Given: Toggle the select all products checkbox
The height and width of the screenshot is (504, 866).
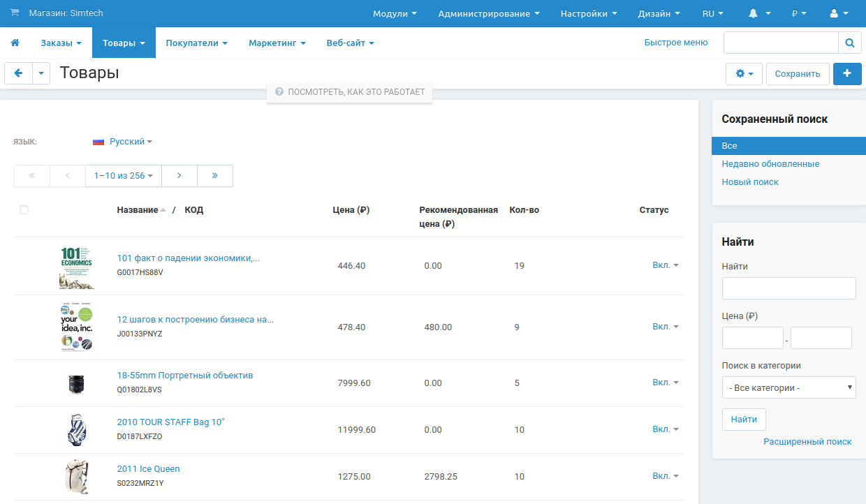Looking at the screenshot, I should coord(24,210).
